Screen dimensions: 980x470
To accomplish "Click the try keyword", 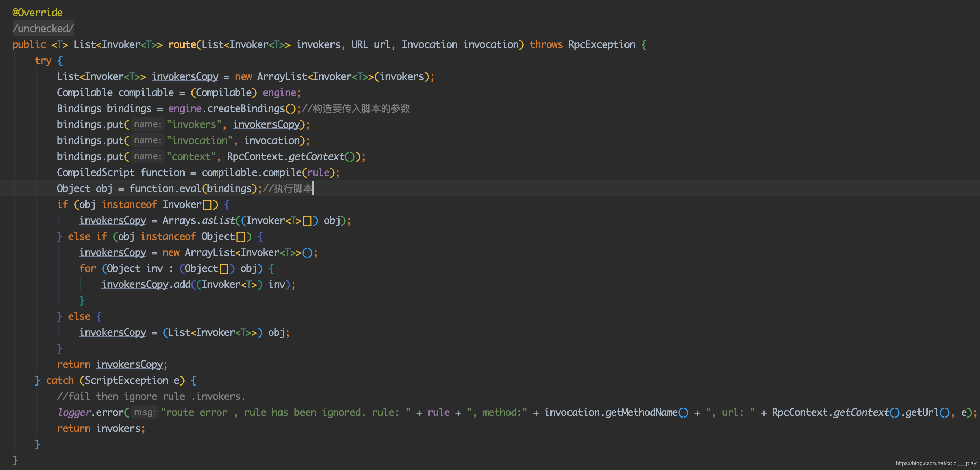I will point(43,60).
